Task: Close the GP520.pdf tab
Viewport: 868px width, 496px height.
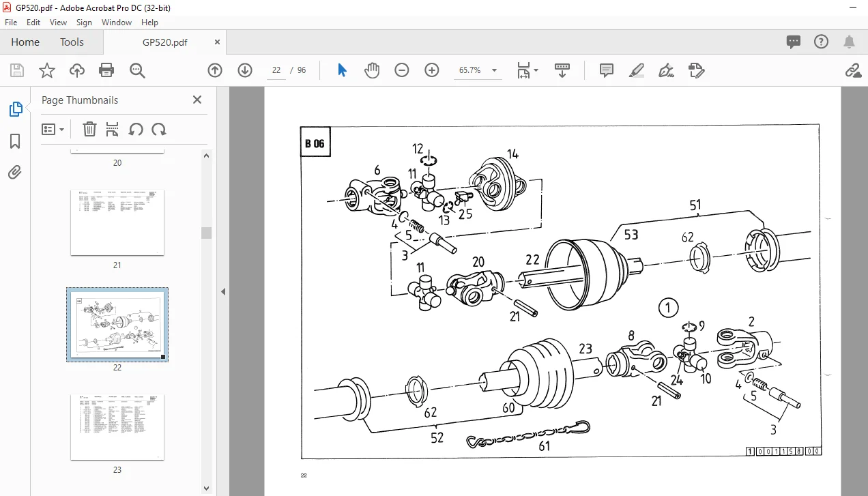Action: [217, 42]
